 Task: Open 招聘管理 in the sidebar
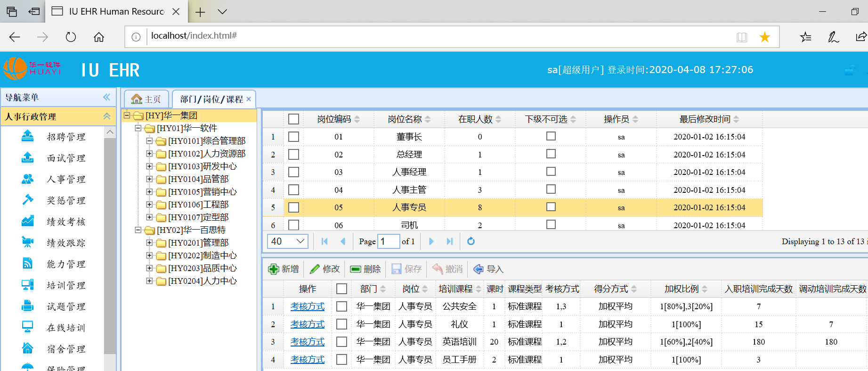[66, 137]
